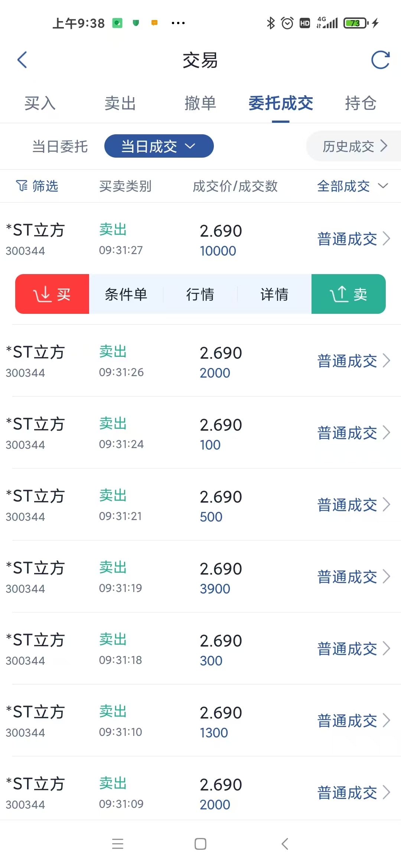The width and height of the screenshot is (401, 868).
Task: Open the 条件单 conditional order button
Action: click(126, 294)
